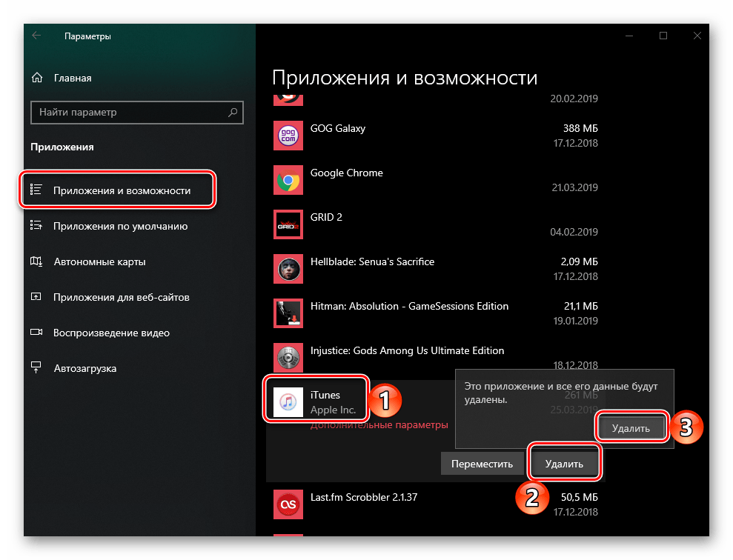The height and width of the screenshot is (560, 733).
Task: Click the iTunes music note icon
Action: 288,402
